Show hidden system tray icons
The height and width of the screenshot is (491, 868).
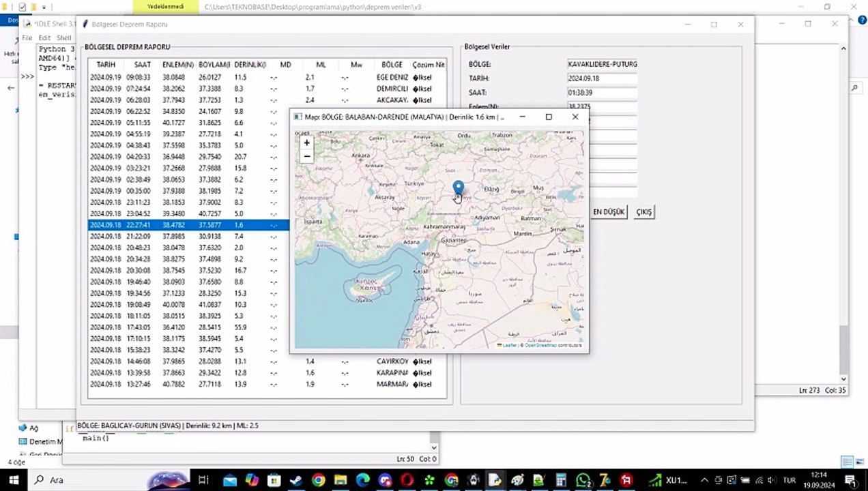click(x=704, y=480)
